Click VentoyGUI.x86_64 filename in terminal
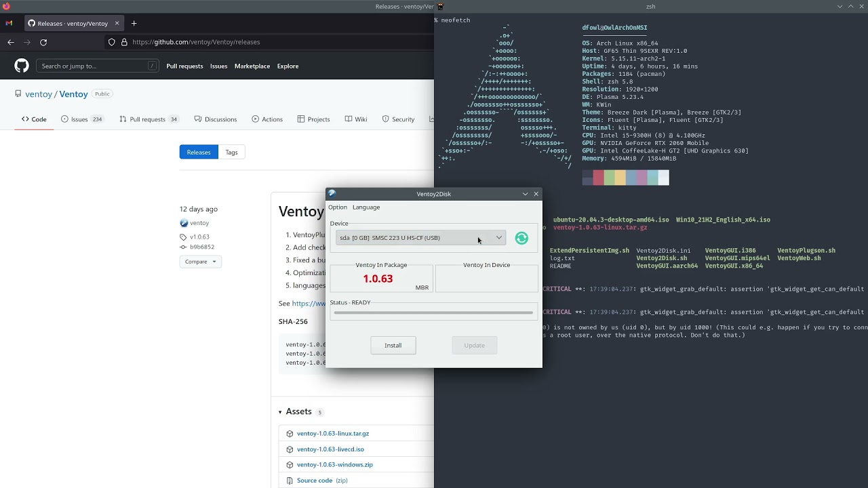The height and width of the screenshot is (488, 868). [x=734, y=266]
